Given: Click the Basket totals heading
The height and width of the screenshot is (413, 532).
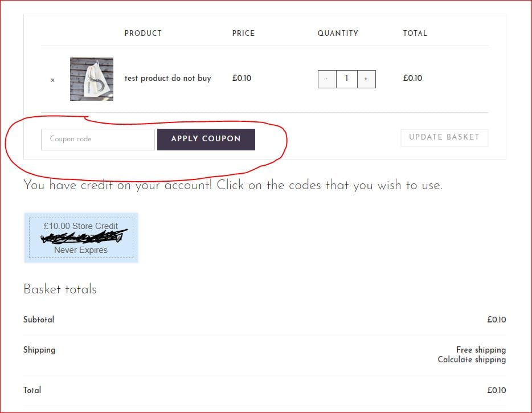Looking at the screenshot, I should [60, 289].
